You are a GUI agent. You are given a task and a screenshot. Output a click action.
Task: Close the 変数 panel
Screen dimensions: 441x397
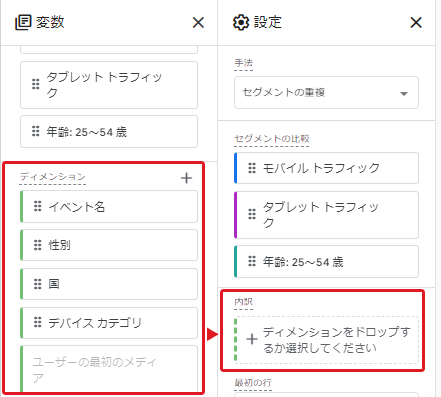tap(198, 23)
